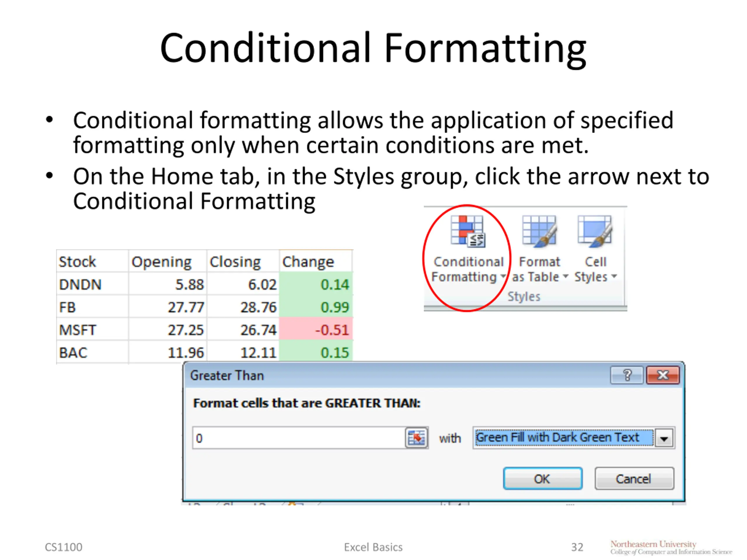Select the green 0.14 Change cell

coord(316,284)
